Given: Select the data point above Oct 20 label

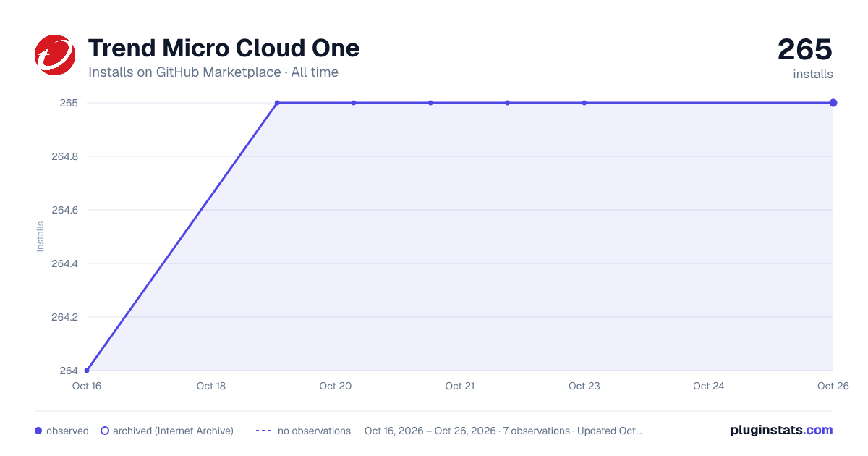Looking at the screenshot, I should tap(354, 103).
